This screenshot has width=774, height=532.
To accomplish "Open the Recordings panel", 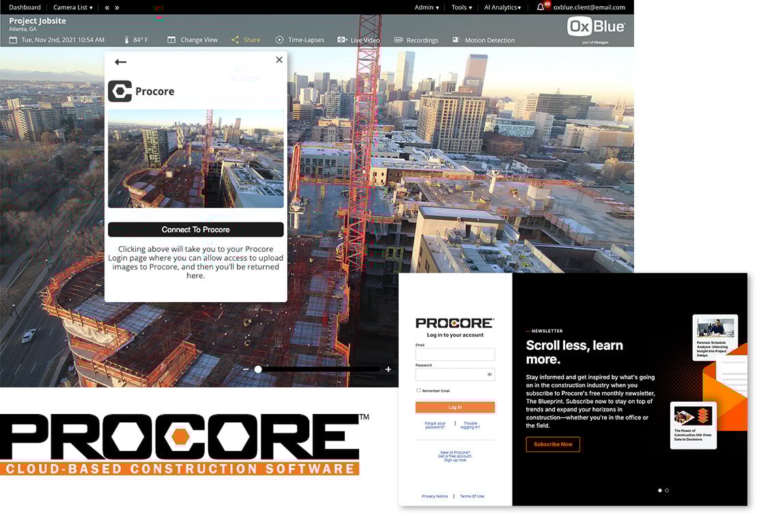I will 416,40.
